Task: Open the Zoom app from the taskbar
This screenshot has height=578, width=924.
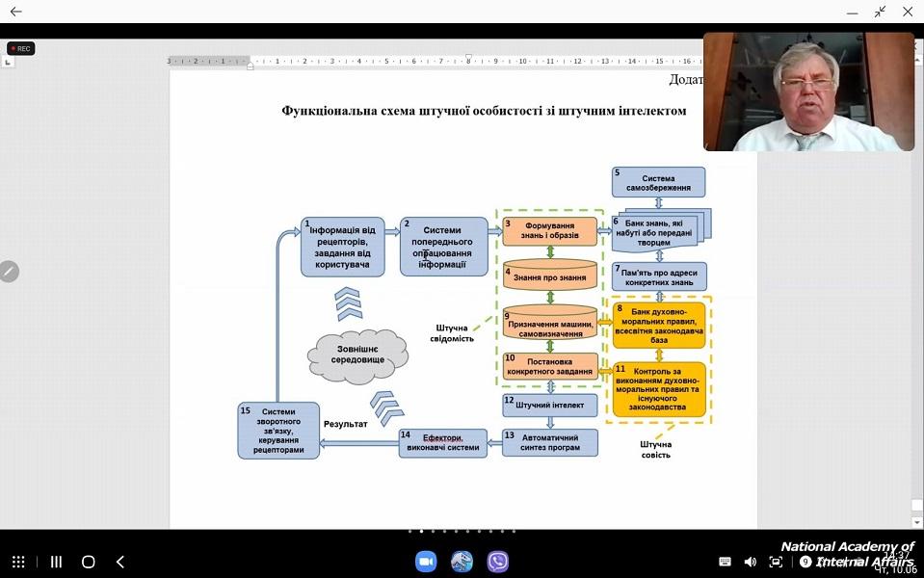Action: [x=426, y=562]
